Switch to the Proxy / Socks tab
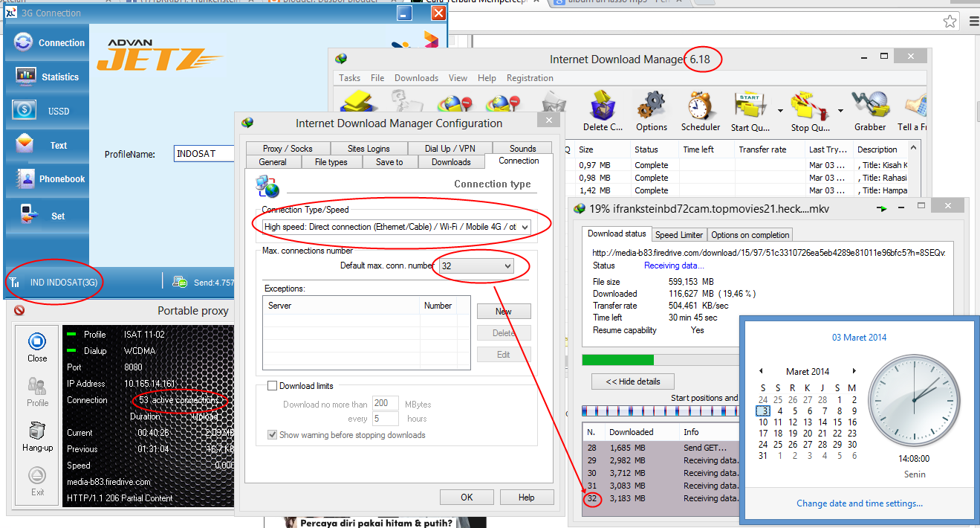The image size is (980, 528). pyautogui.click(x=288, y=149)
